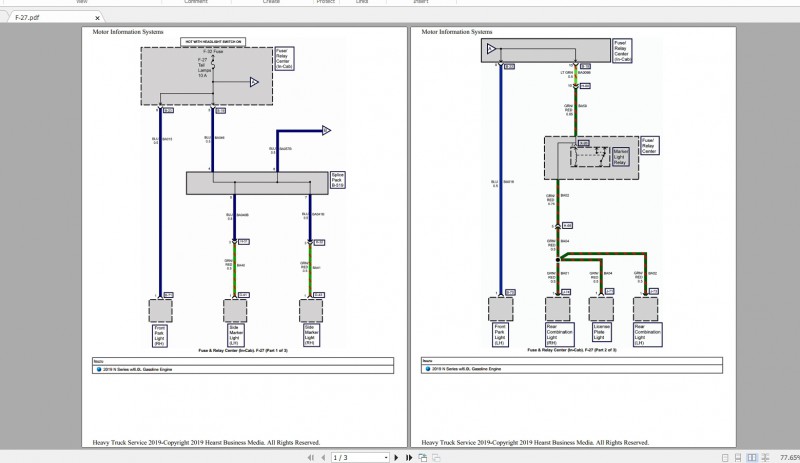Image resolution: width=800 pixels, height=463 pixels.
Task: Click the greyed next view icon
Action: 436,458
